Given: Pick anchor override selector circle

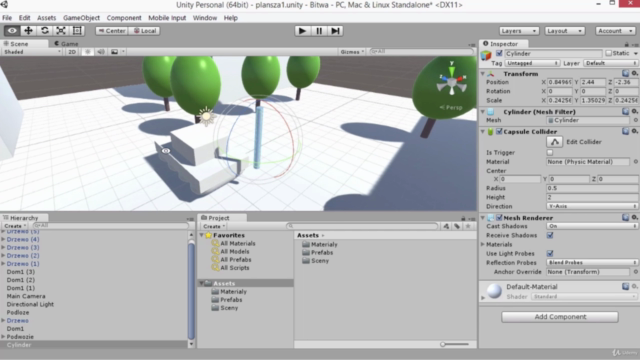Looking at the screenshot, I should point(636,272).
